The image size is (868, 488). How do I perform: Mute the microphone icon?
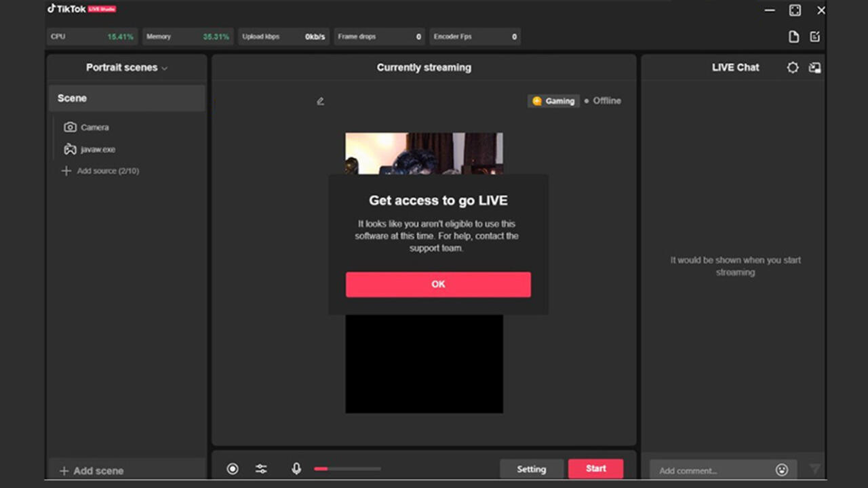tap(296, 469)
